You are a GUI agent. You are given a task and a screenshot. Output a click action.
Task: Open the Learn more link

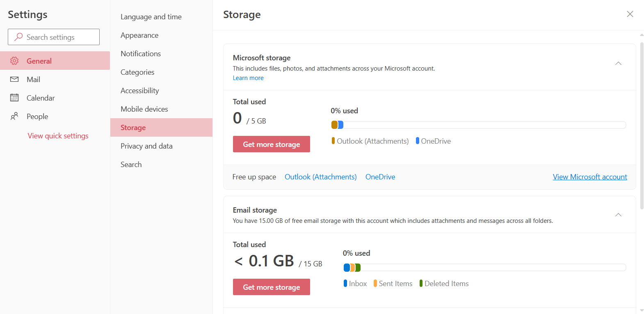(x=248, y=78)
